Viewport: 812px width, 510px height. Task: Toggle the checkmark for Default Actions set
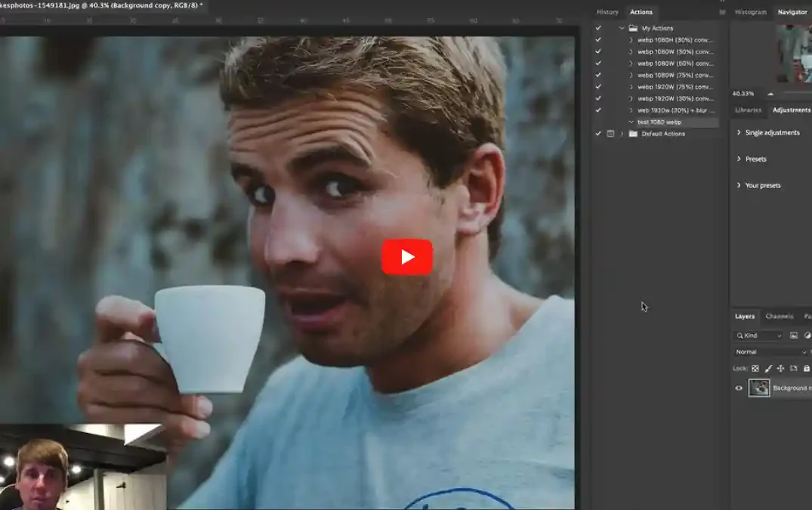(x=598, y=134)
